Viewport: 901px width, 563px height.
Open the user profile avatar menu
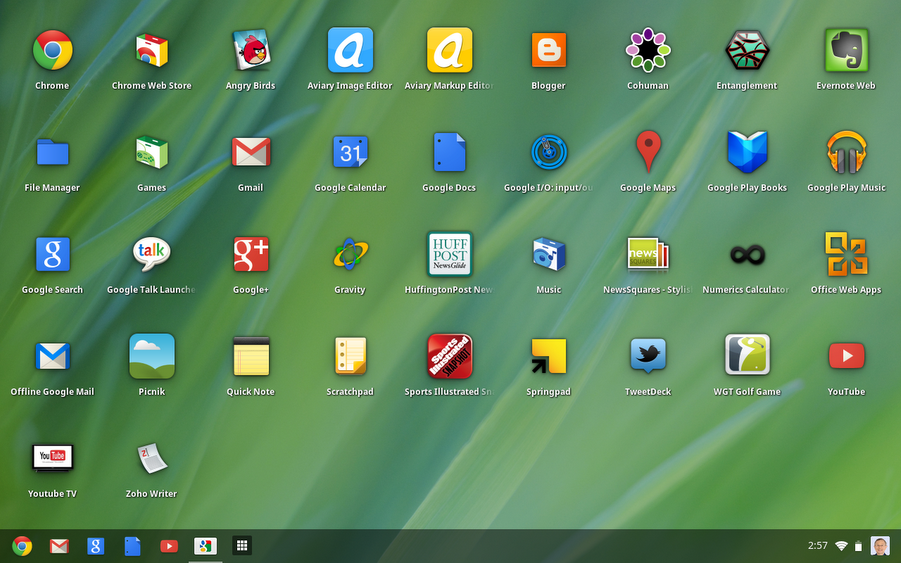(880, 546)
